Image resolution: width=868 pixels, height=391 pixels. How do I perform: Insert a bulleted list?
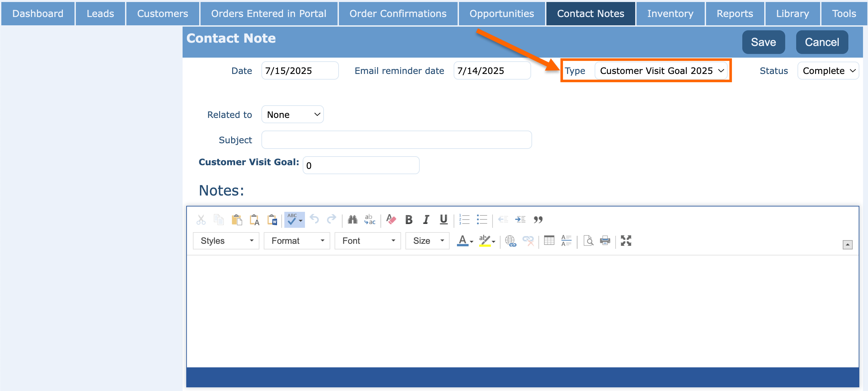point(482,219)
